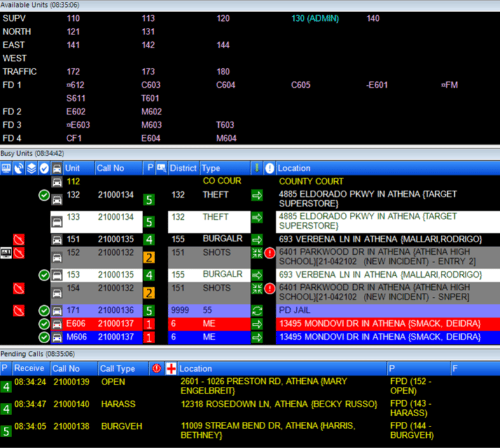Click the Receive column header in Pending Calls
The width and height of the screenshot is (500, 448).
point(29,369)
